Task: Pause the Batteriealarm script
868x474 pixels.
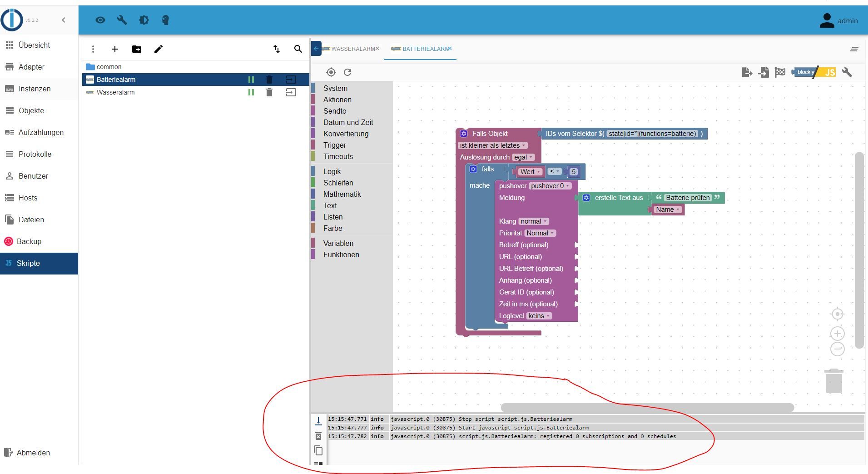Action: click(251, 80)
